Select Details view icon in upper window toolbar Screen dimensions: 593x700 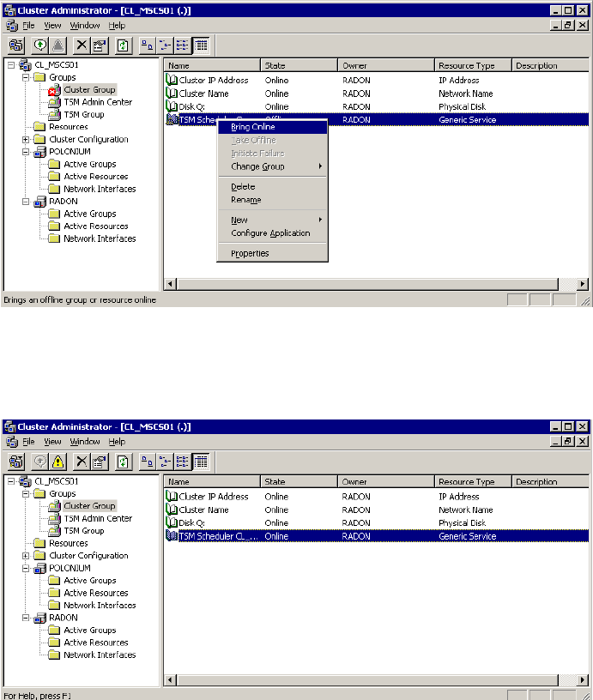[201, 45]
